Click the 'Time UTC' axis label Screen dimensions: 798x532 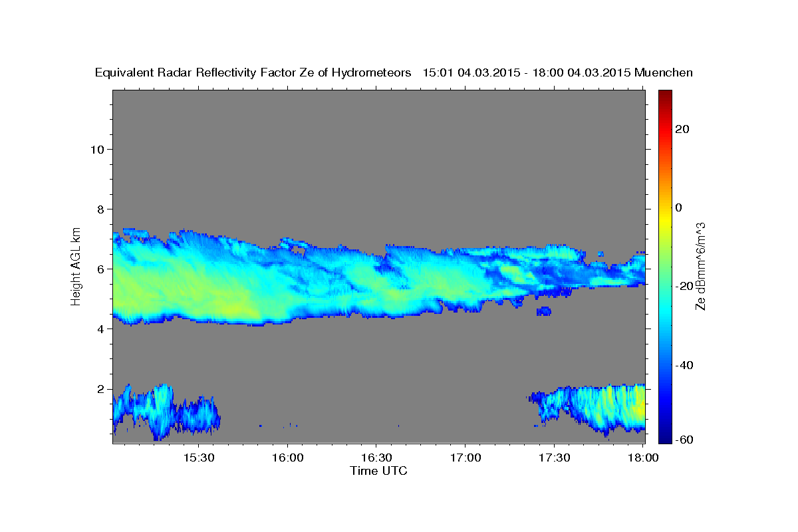point(378,471)
